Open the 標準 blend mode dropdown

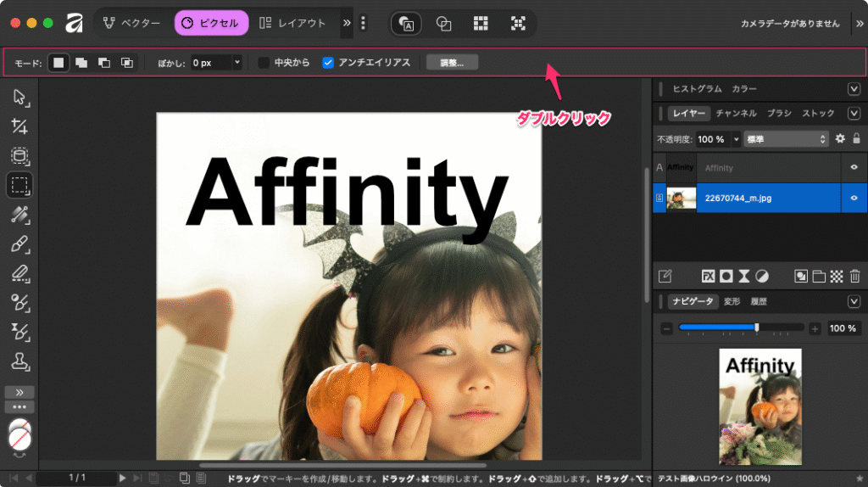coord(785,138)
